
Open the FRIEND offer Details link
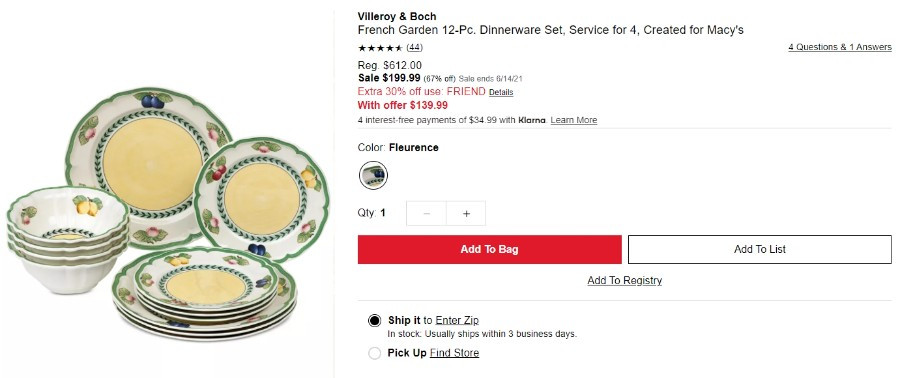501,92
